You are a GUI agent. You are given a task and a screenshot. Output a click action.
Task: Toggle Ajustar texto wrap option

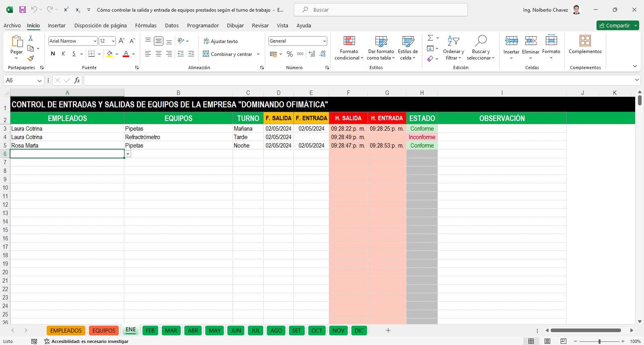221,41
